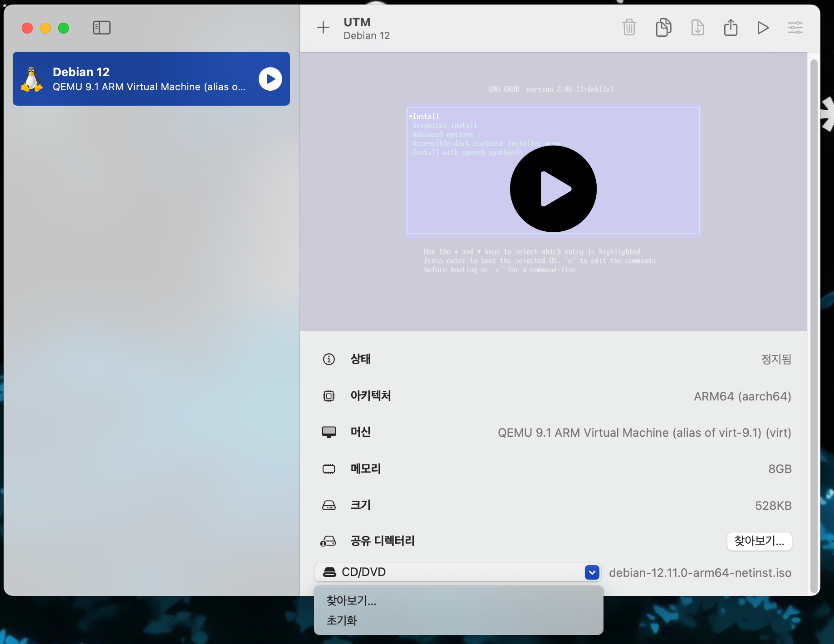Click the Tux penguin icon of Debian 12
The image size is (834, 644).
coord(31,79)
